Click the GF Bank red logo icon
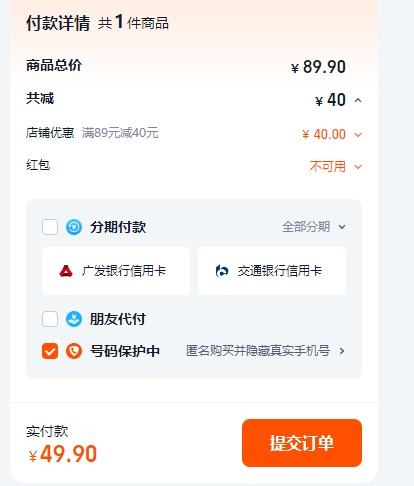The height and width of the screenshot is (486, 414). pos(66,271)
